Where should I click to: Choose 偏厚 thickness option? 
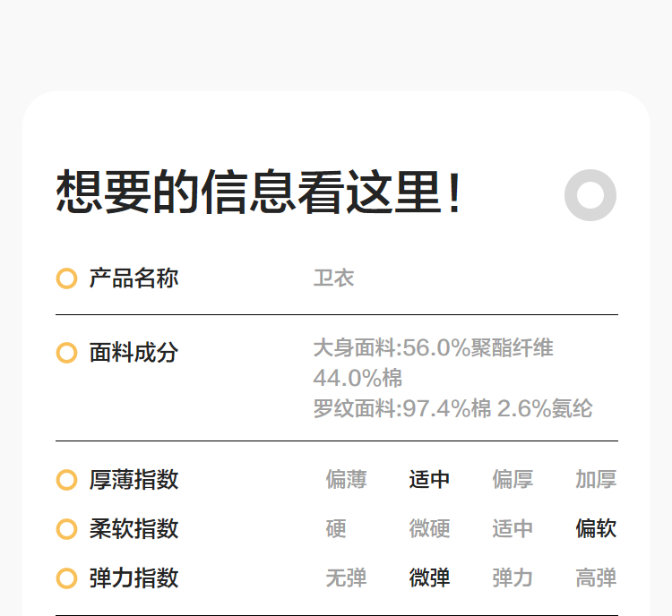[513, 480]
